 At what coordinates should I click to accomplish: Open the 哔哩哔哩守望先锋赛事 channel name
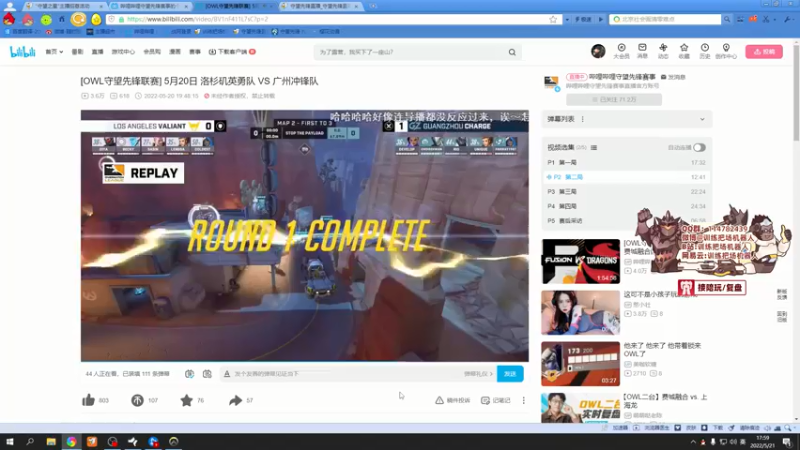tap(622, 77)
